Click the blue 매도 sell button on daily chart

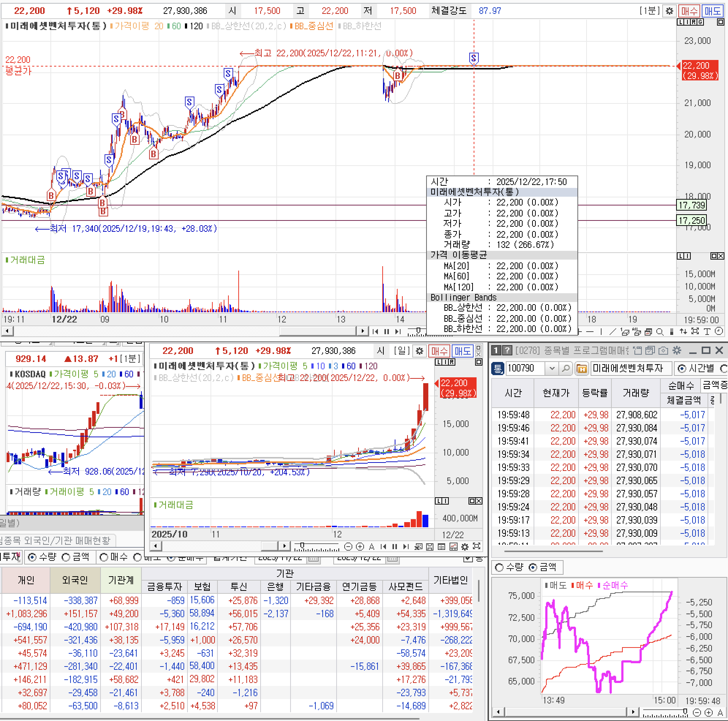pyautogui.click(x=462, y=351)
